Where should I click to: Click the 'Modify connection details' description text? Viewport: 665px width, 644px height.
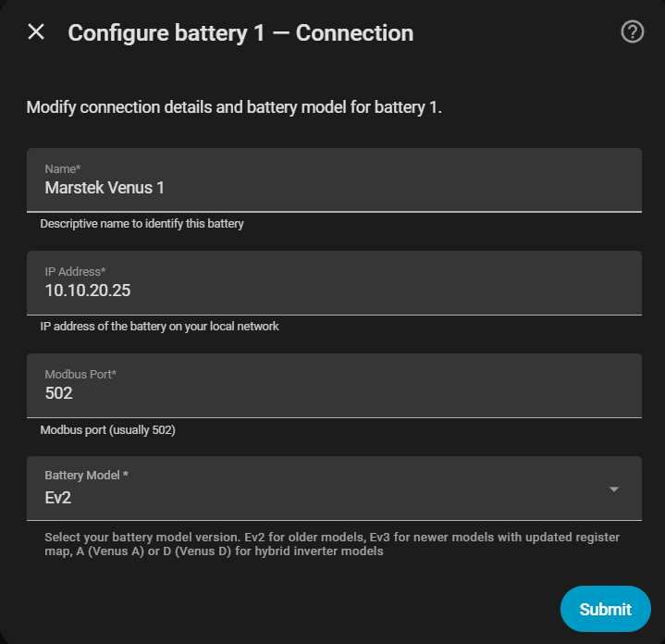tap(234, 107)
